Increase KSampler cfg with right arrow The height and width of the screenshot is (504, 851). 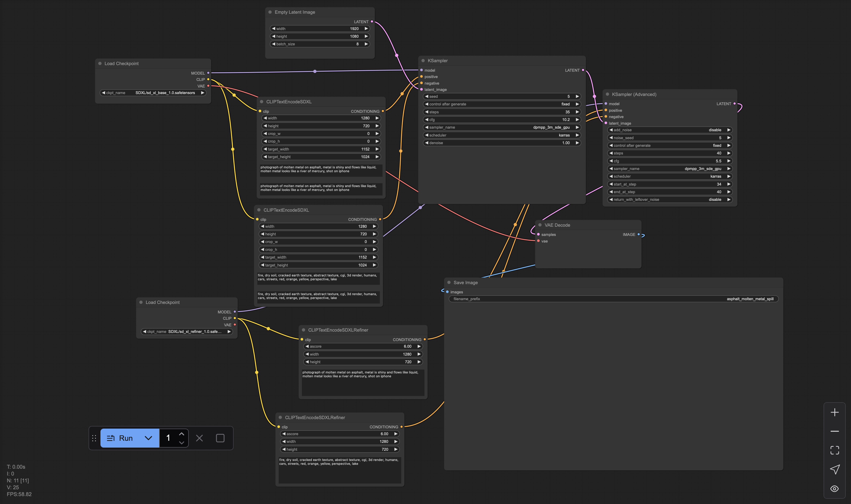577,120
